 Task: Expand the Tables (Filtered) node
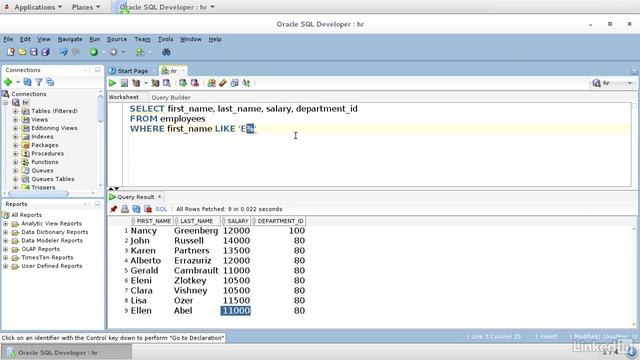coord(16,111)
